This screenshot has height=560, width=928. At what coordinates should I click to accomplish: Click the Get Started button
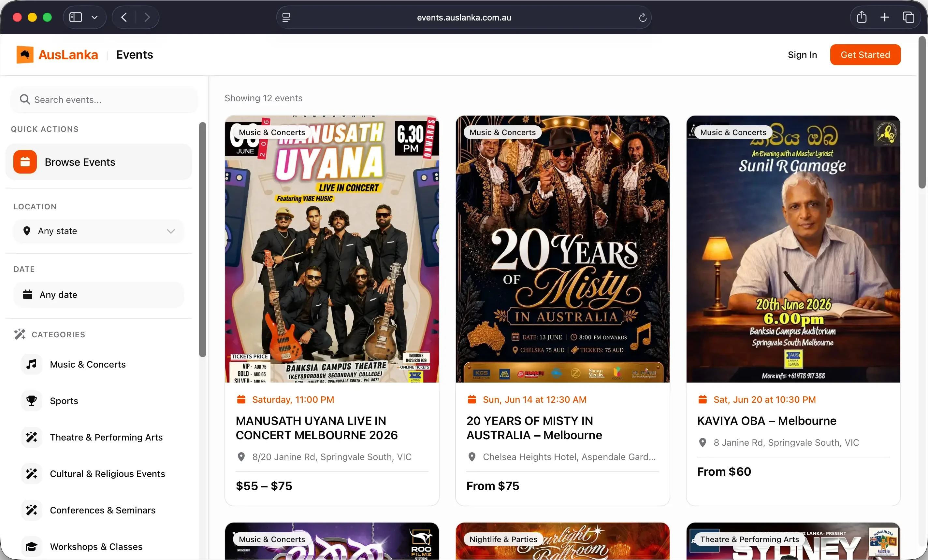tap(865, 55)
